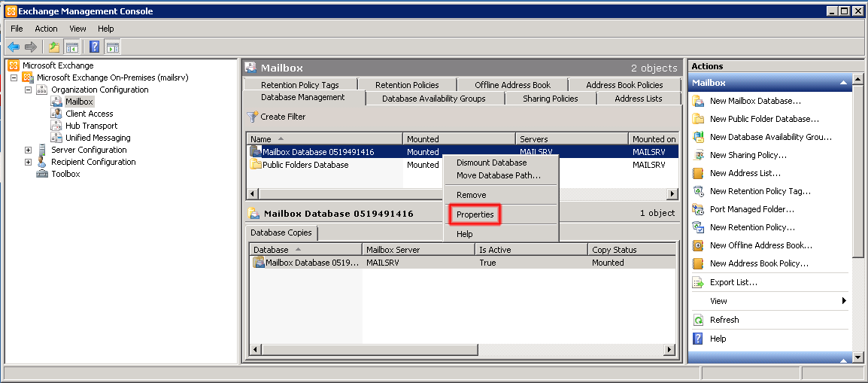Switch to the Sharing Policies tab
Image resolution: width=868 pixels, height=383 pixels.
point(551,99)
